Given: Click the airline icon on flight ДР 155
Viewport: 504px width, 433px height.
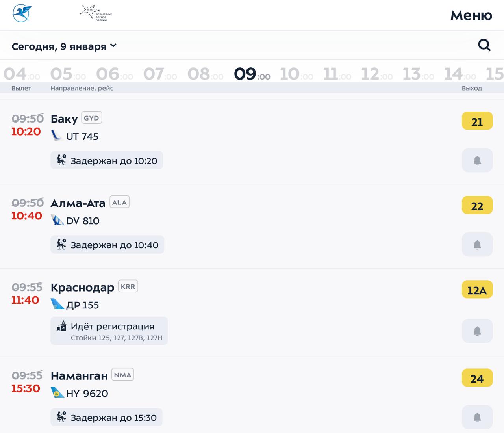Looking at the screenshot, I should click(x=57, y=304).
